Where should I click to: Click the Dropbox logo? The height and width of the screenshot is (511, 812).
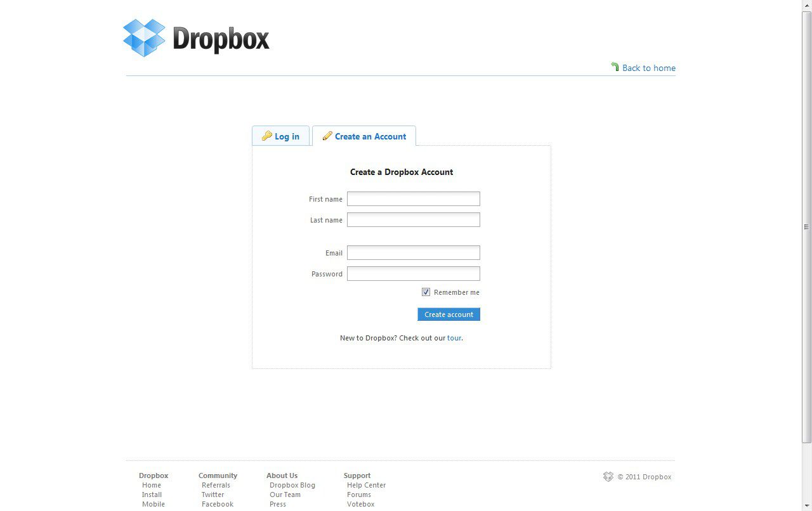tap(196, 38)
